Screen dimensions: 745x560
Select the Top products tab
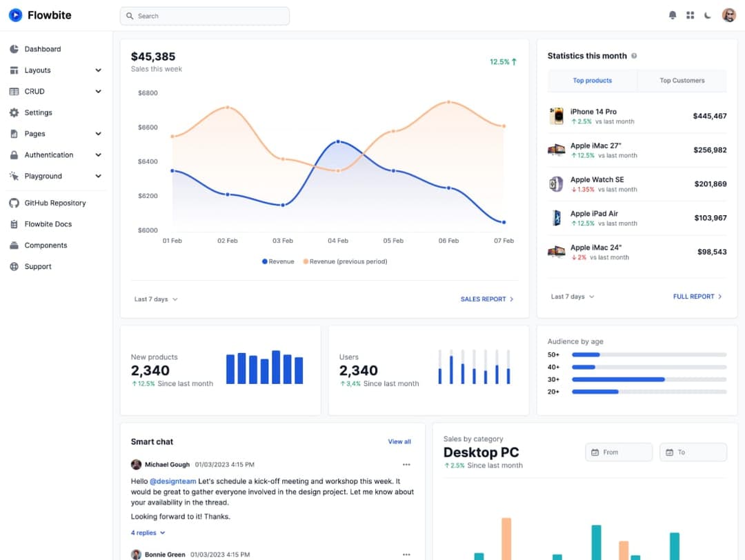pyautogui.click(x=592, y=81)
